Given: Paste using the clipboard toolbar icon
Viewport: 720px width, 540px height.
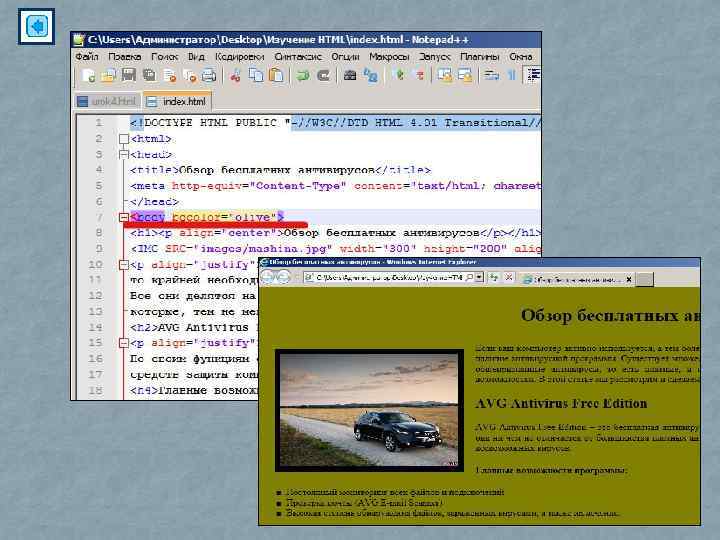Looking at the screenshot, I should point(276,75).
